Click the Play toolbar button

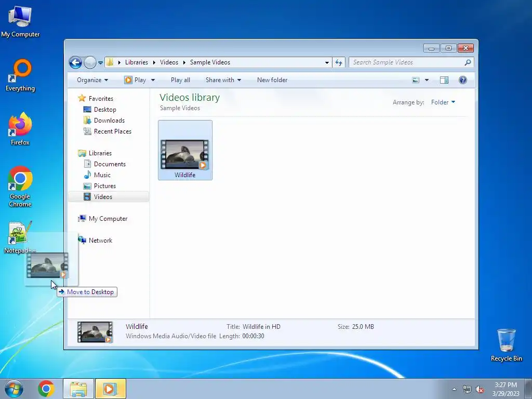click(x=136, y=80)
